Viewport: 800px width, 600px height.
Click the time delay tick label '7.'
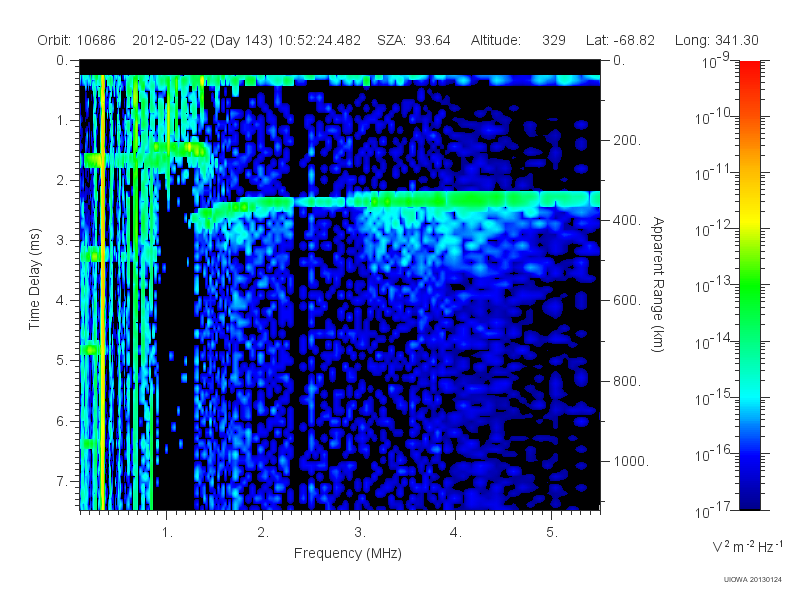click(x=62, y=481)
